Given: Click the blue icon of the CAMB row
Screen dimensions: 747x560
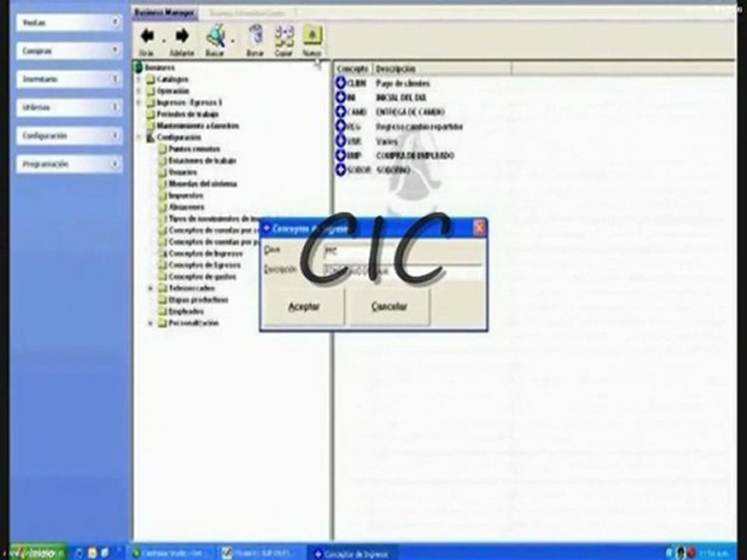Looking at the screenshot, I should pyautogui.click(x=341, y=111).
